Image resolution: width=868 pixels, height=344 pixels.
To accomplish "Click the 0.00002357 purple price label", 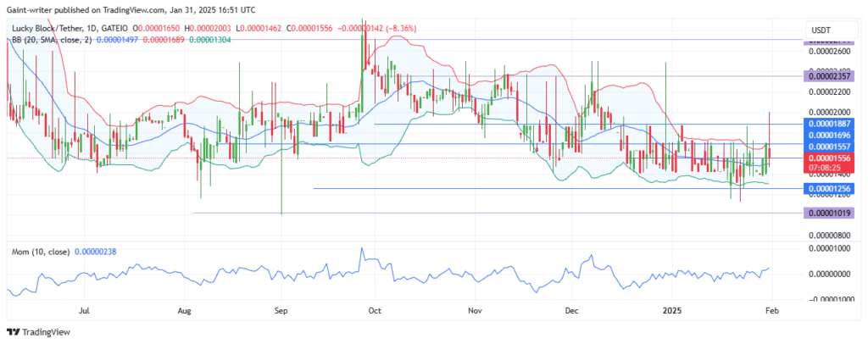I will click(829, 75).
